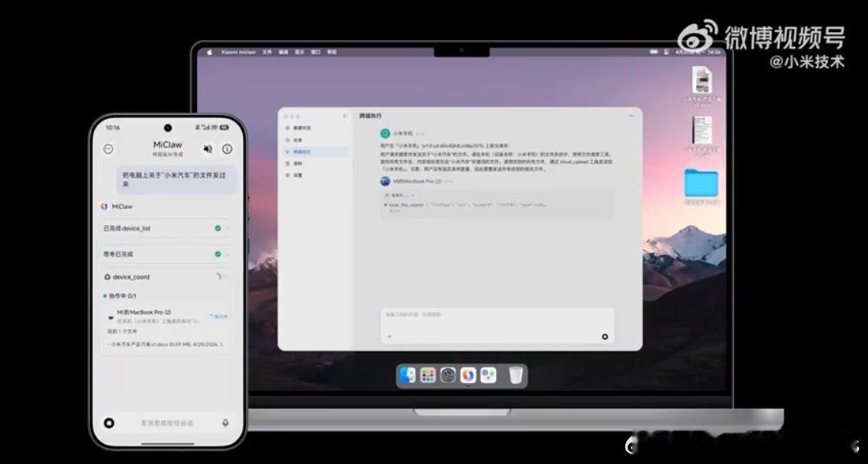This screenshot has height=464, width=868.
Task: Open the 窗口 menu in the Mac menu bar
Action: point(316,52)
